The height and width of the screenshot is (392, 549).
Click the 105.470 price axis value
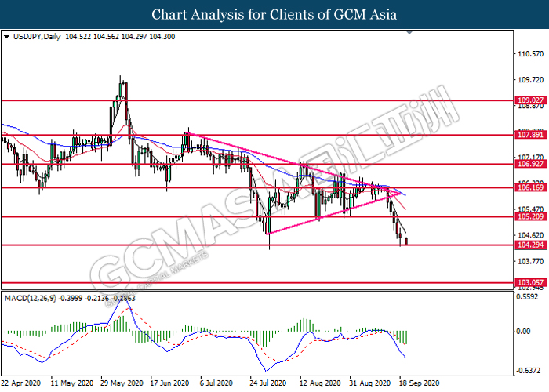pyautogui.click(x=530, y=209)
